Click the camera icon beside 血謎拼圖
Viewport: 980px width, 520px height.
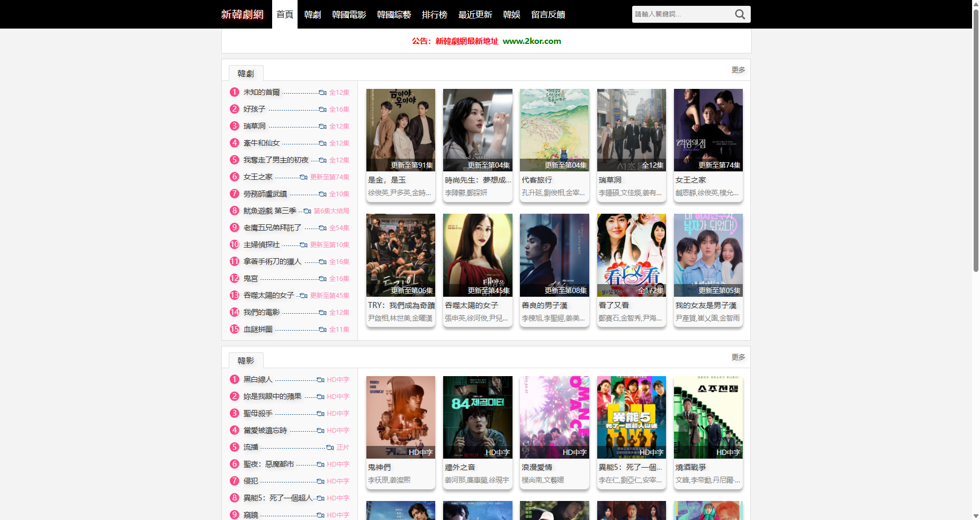[x=322, y=330]
